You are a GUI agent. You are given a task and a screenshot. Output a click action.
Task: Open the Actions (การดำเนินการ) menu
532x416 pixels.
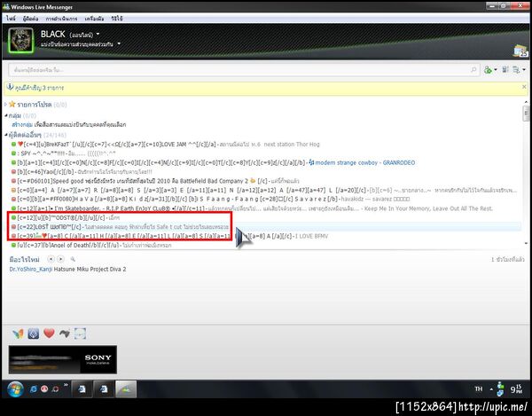point(61,19)
